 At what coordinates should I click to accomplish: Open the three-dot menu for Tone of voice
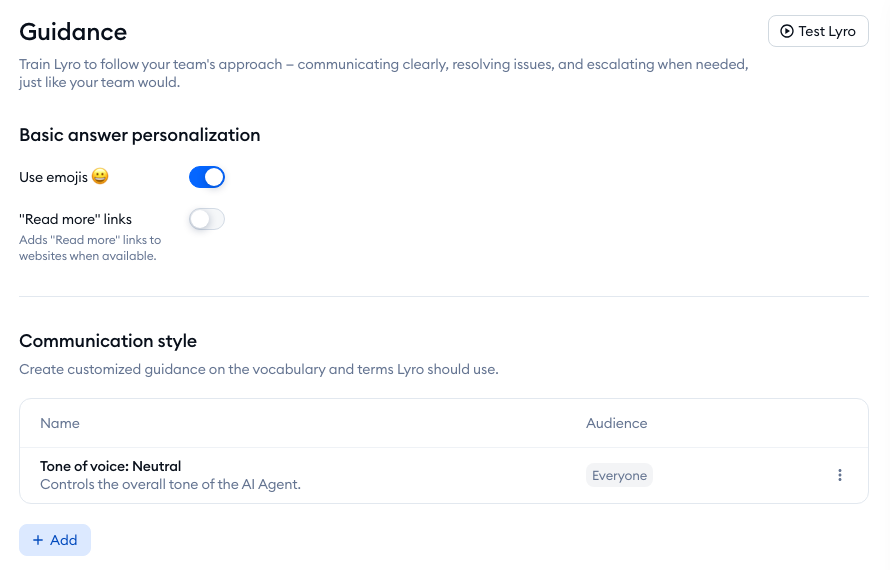pyautogui.click(x=840, y=475)
